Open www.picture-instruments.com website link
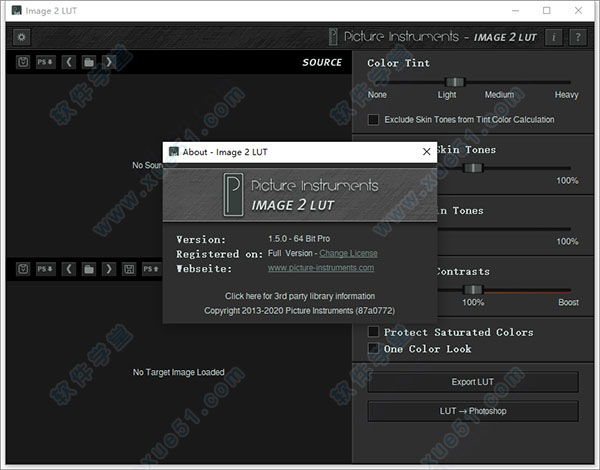 coord(321,268)
